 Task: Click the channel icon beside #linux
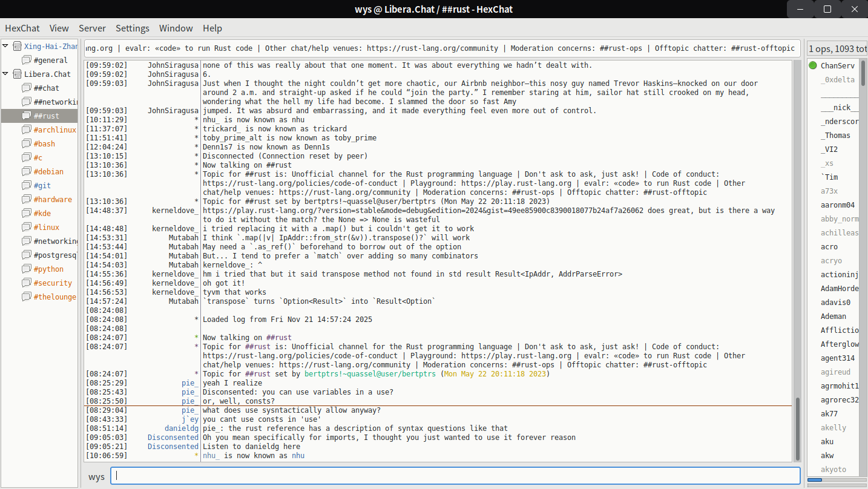[27, 227]
